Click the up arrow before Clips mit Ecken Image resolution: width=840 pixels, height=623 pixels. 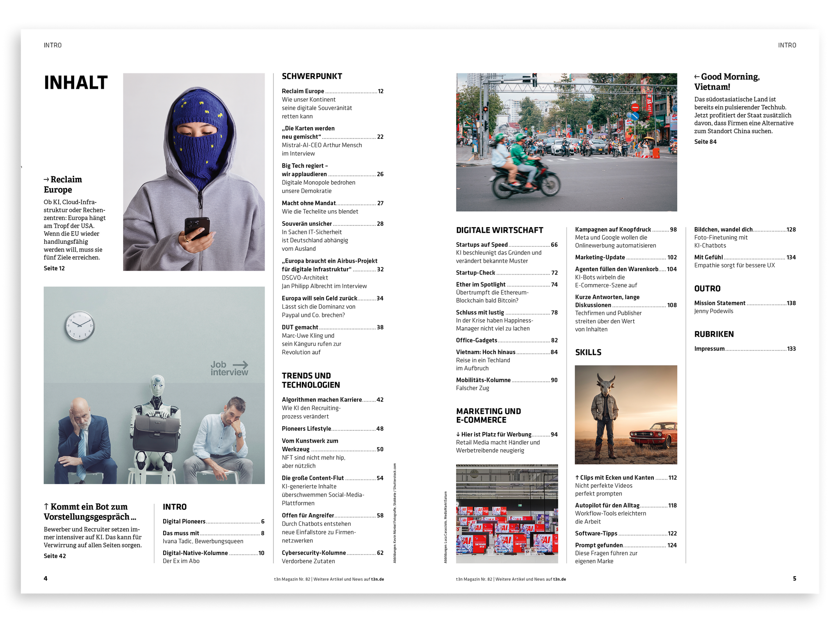[x=577, y=477]
